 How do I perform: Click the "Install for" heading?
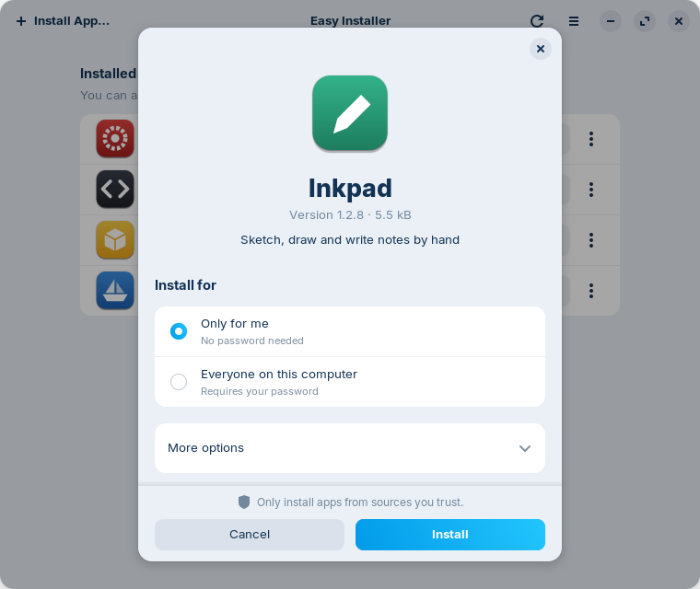point(185,285)
